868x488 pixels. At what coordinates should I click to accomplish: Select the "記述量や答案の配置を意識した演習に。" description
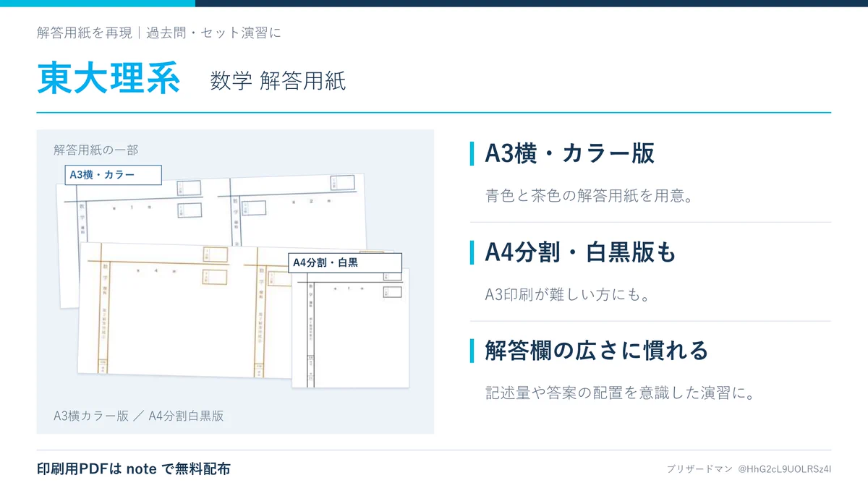[620, 394]
